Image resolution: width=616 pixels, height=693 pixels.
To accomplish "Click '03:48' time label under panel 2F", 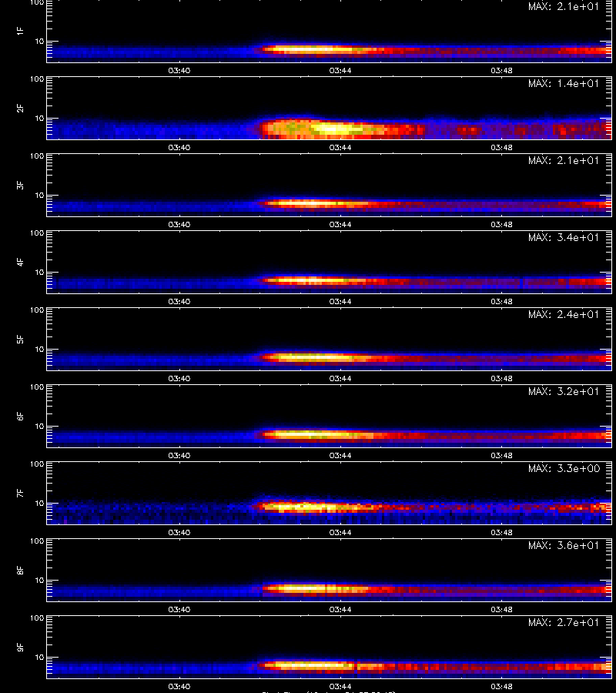I will tap(501, 148).
